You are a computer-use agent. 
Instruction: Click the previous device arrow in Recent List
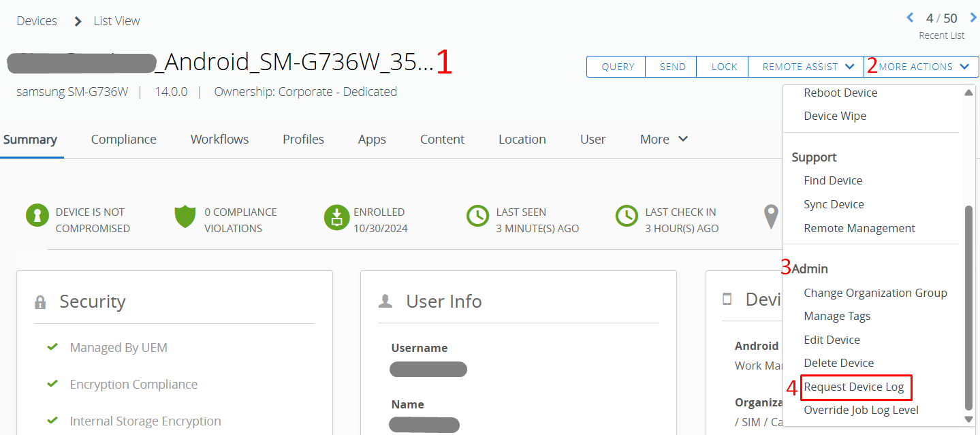tap(910, 18)
